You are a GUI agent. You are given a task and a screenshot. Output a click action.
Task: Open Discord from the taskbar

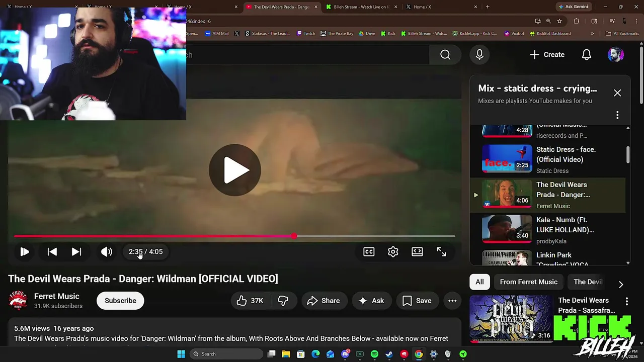point(345,354)
